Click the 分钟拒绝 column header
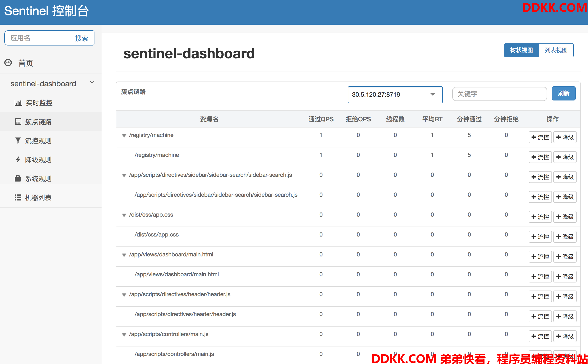The width and height of the screenshot is (588, 364). (x=506, y=119)
